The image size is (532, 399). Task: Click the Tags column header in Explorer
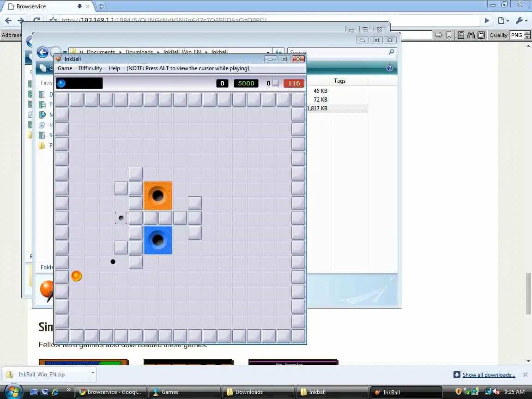[x=339, y=81]
